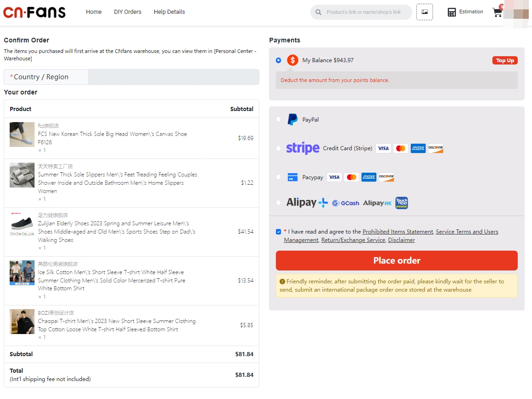Click the Stripe logo

point(303,148)
